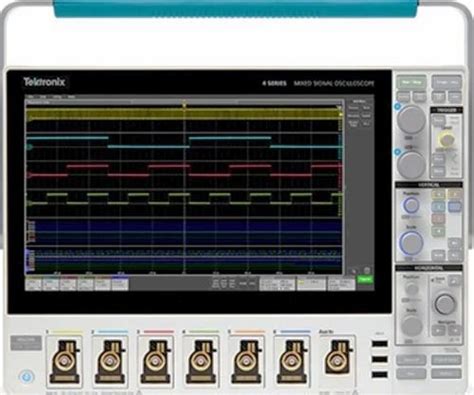Open the Horizontal settings badge
The image size is (474, 395).
277,284
